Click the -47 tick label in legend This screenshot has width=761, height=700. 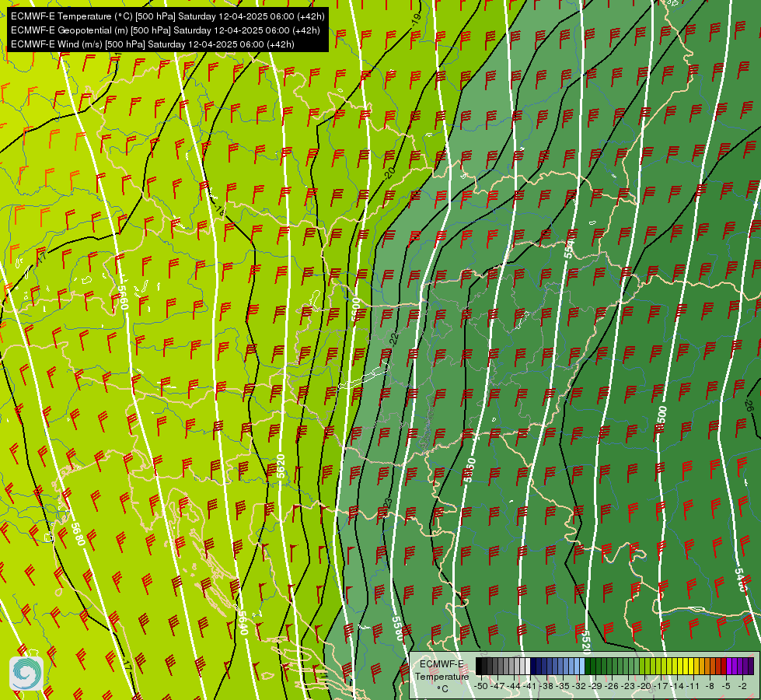coord(497,687)
